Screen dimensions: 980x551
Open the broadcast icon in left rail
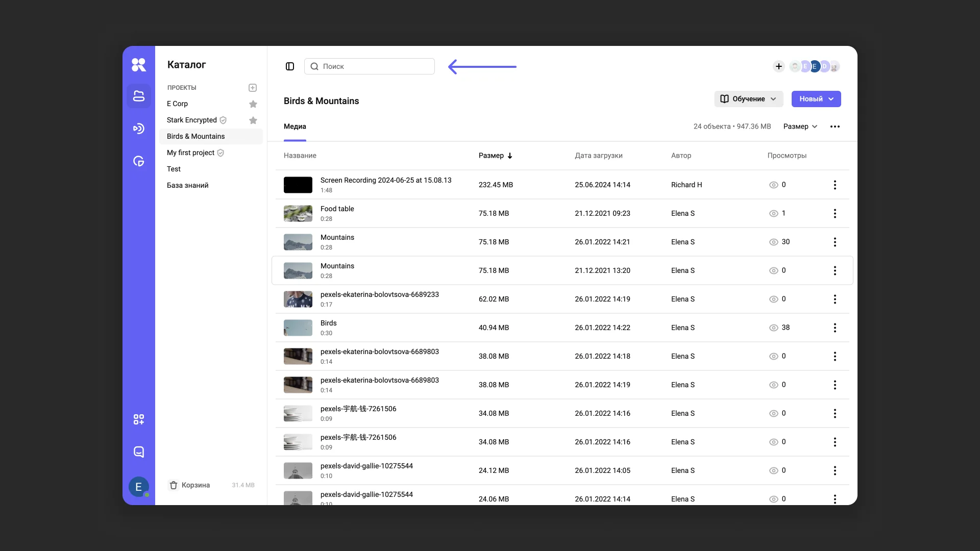point(139,129)
